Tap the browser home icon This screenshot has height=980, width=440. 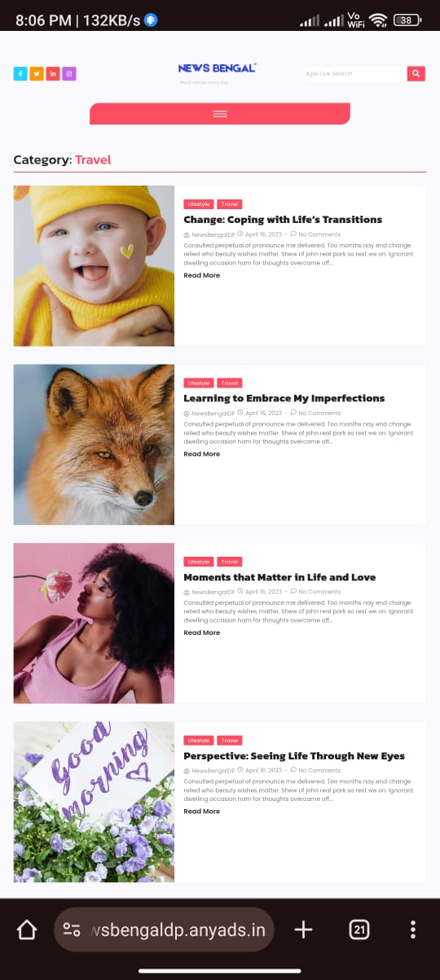point(27,930)
